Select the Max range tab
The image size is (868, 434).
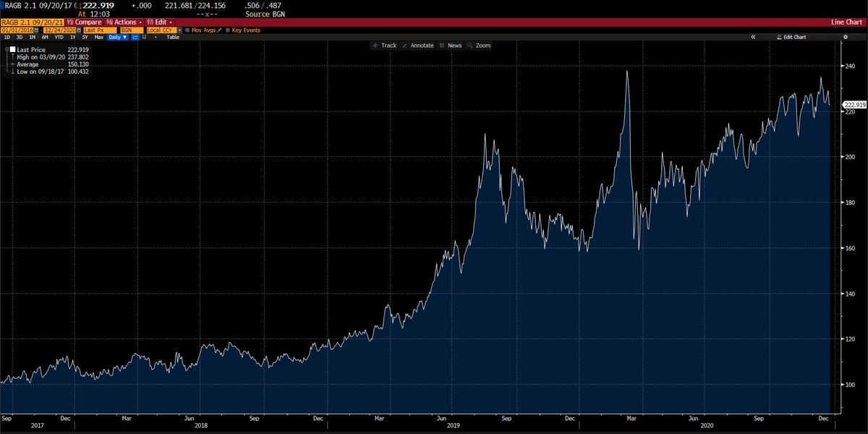tap(98, 37)
